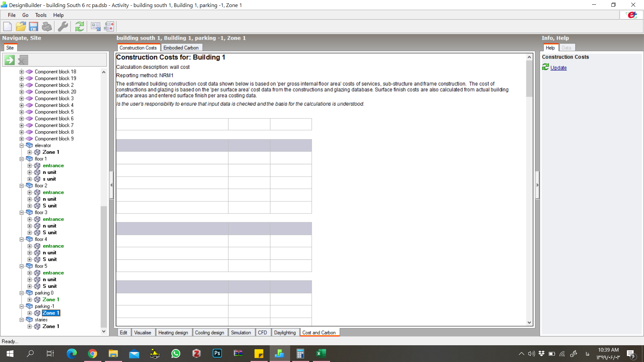Open the File menu
Image resolution: width=644 pixels, height=362 pixels.
pyautogui.click(x=12, y=15)
